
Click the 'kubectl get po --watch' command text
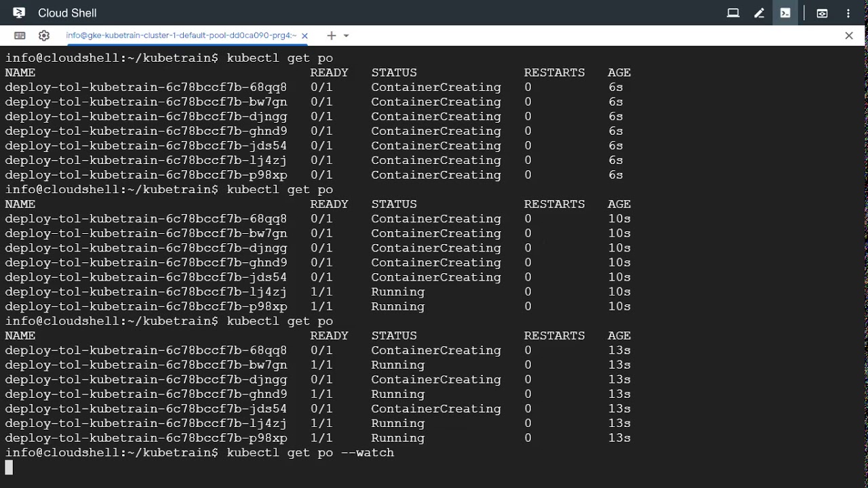(310, 452)
